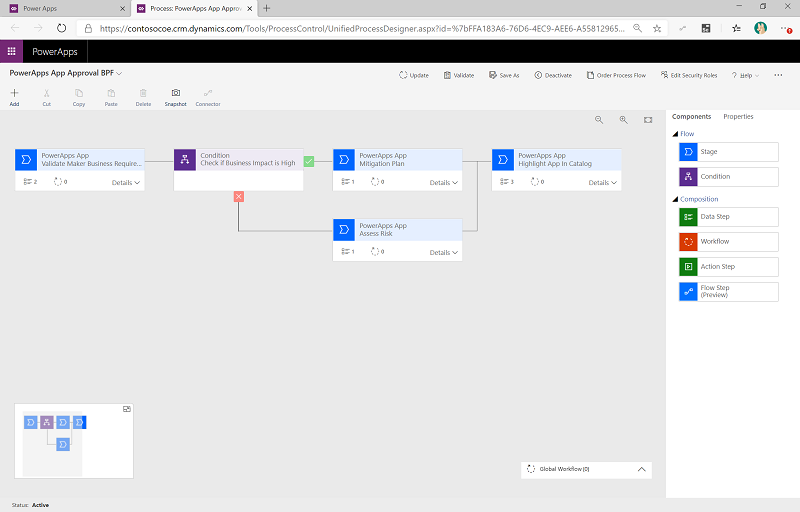The image size is (800, 512).
Task: Click the Add toolbar icon
Action: pyautogui.click(x=14, y=93)
